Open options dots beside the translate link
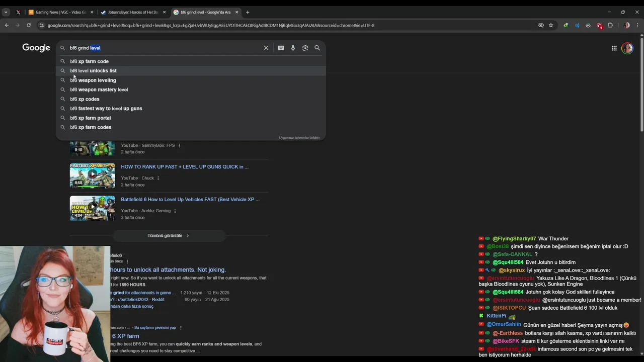Screen dimensions: 644x362 pyautogui.click(x=181, y=328)
